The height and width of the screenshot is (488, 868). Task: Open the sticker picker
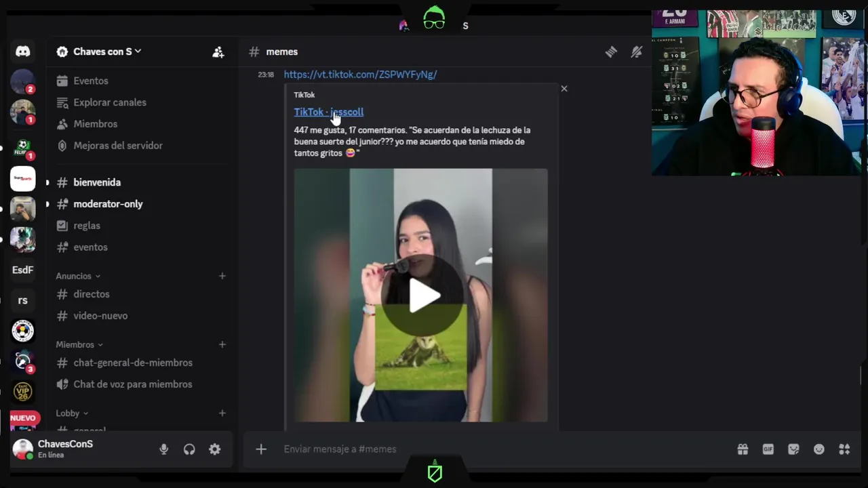click(x=793, y=449)
